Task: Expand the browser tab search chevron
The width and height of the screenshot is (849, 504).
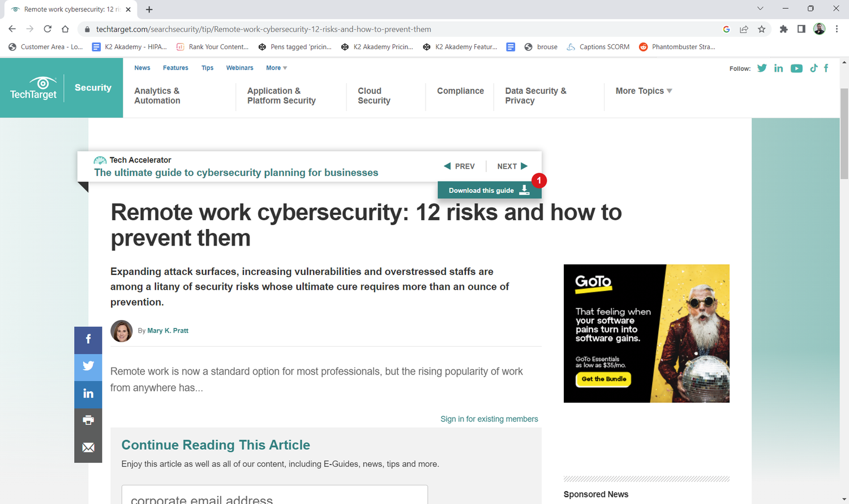Action: (x=761, y=9)
